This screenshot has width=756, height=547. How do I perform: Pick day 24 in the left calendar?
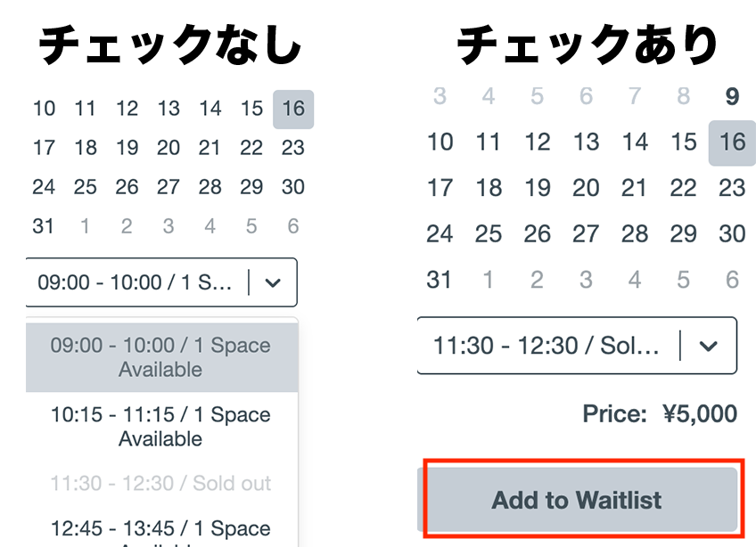[x=44, y=187]
